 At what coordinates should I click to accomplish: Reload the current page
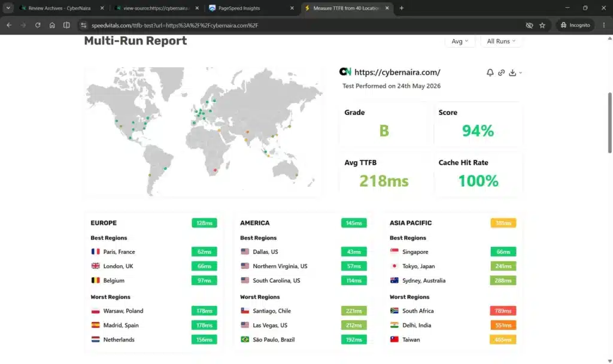coord(38,25)
